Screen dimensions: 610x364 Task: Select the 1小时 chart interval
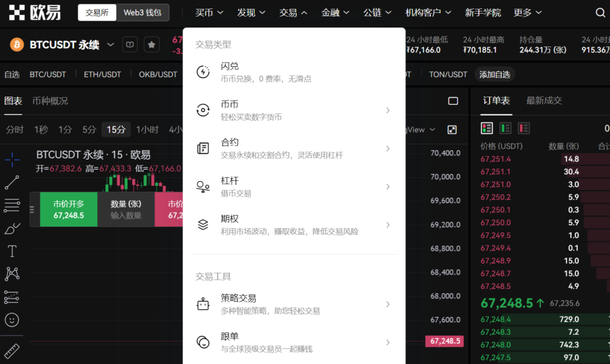click(x=147, y=129)
